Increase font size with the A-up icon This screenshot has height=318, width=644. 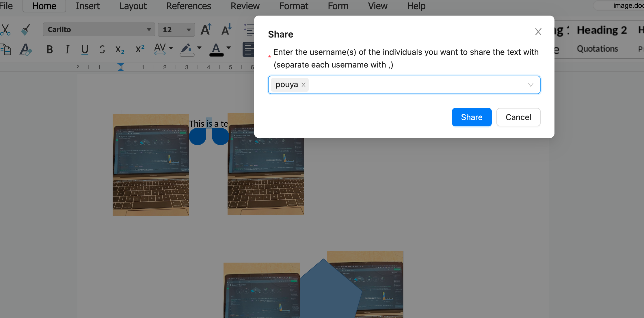point(206,29)
